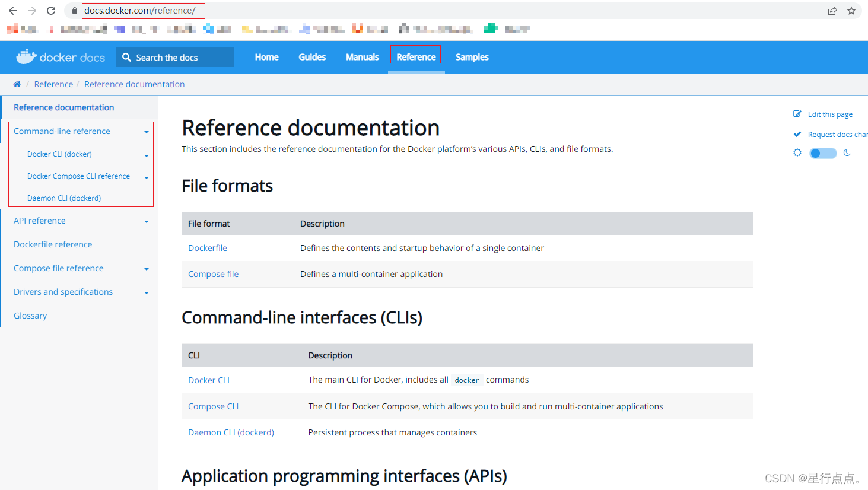The image size is (868, 490).
Task: Click the padlock site info icon
Action: (75, 11)
